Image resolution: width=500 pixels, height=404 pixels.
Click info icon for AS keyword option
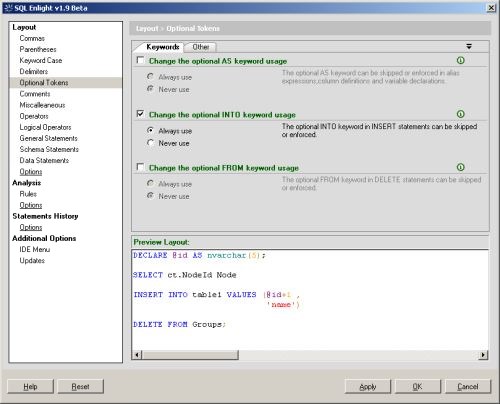coord(460,60)
